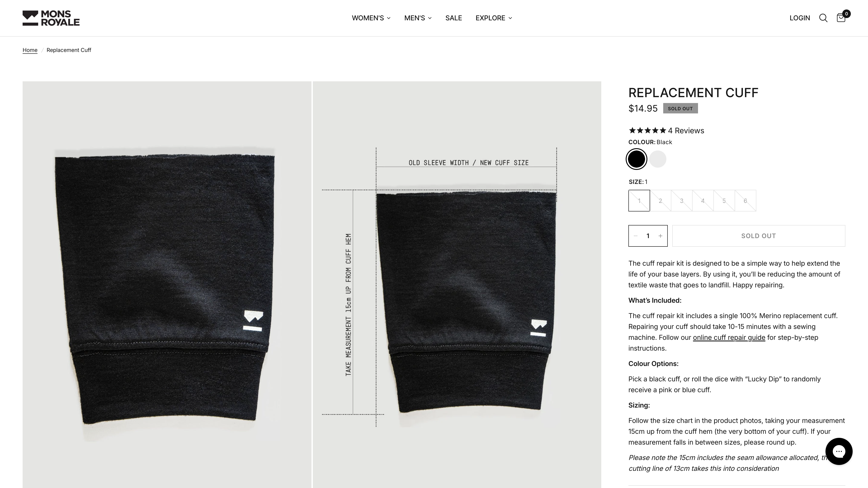
Task: Choose the light grey Lucky Dip swatch
Action: point(658,159)
